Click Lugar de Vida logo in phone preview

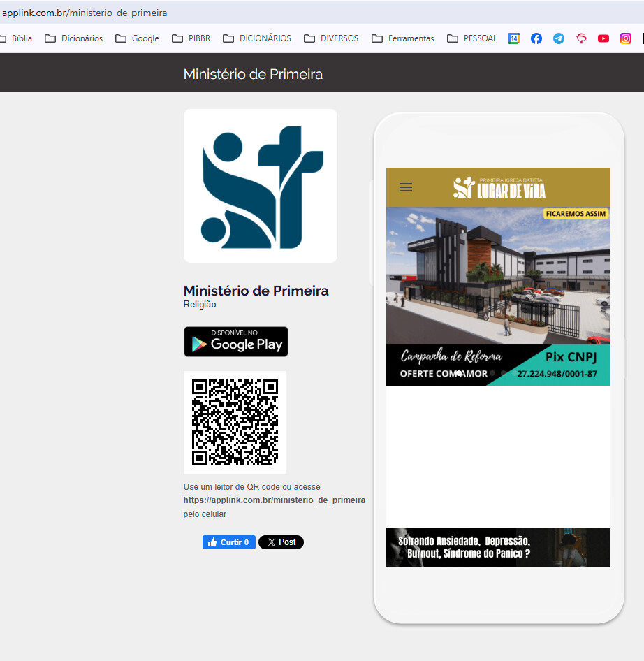coord(499,187)
